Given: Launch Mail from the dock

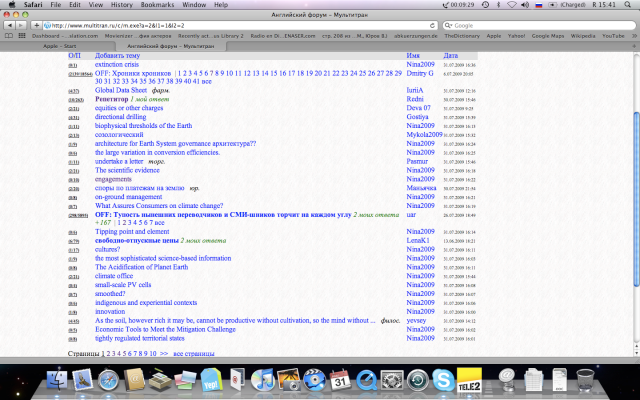Looking at the screenshot, I should 82,380.
